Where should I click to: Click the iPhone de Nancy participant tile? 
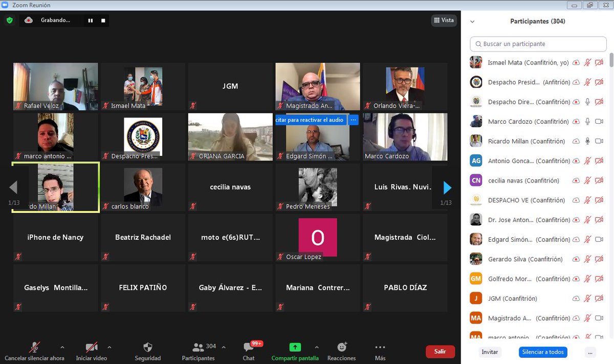[x=55, y=238]
